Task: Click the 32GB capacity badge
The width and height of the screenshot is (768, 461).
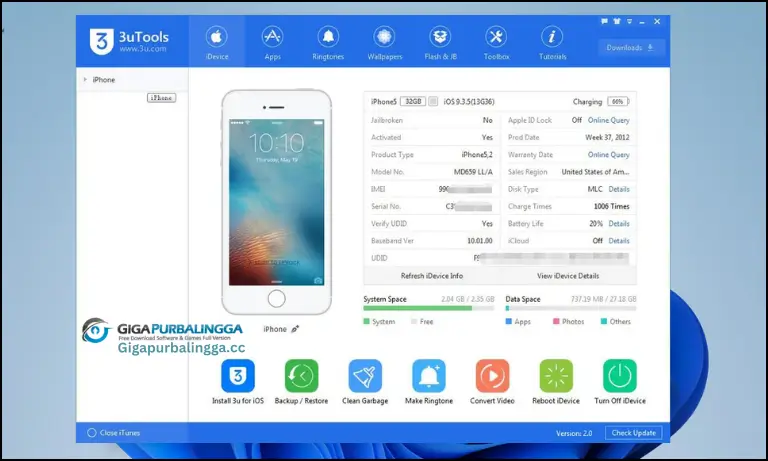Action: (413, 101)
